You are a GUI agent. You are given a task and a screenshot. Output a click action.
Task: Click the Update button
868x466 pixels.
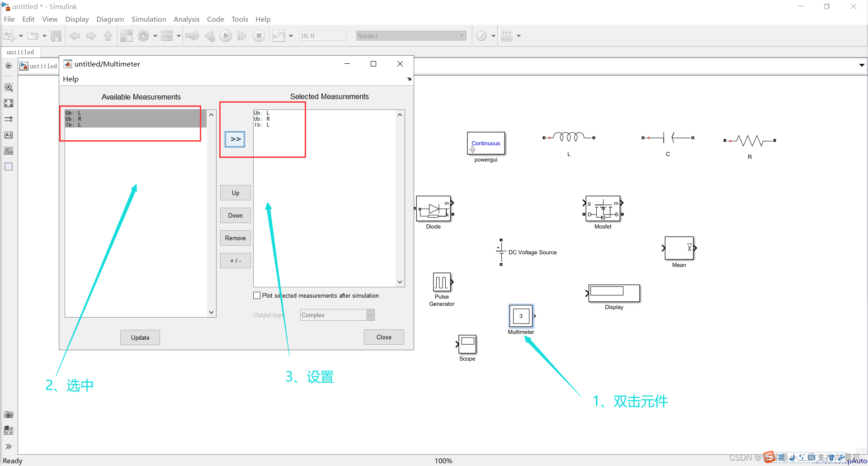pyautogui.click(x=140, y=338)
